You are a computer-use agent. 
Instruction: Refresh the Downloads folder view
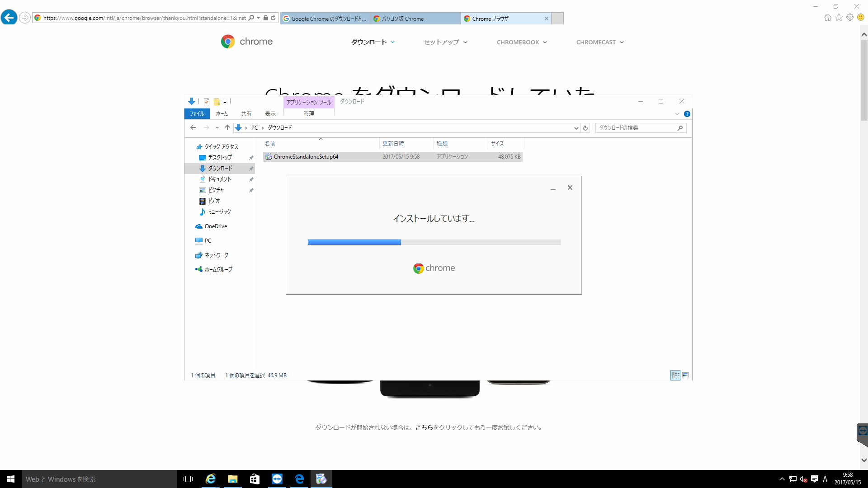click(x=585, y=128)
